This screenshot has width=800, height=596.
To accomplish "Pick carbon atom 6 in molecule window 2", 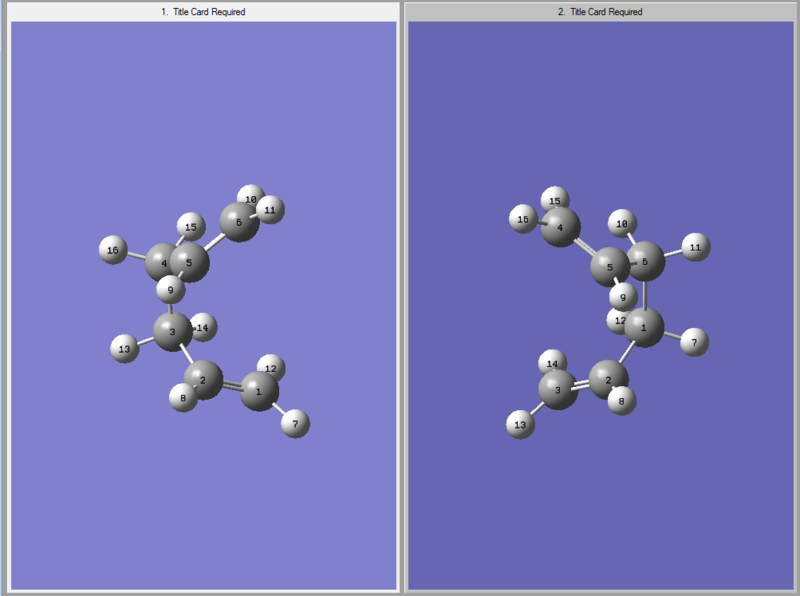I will [x=645, y=261].
